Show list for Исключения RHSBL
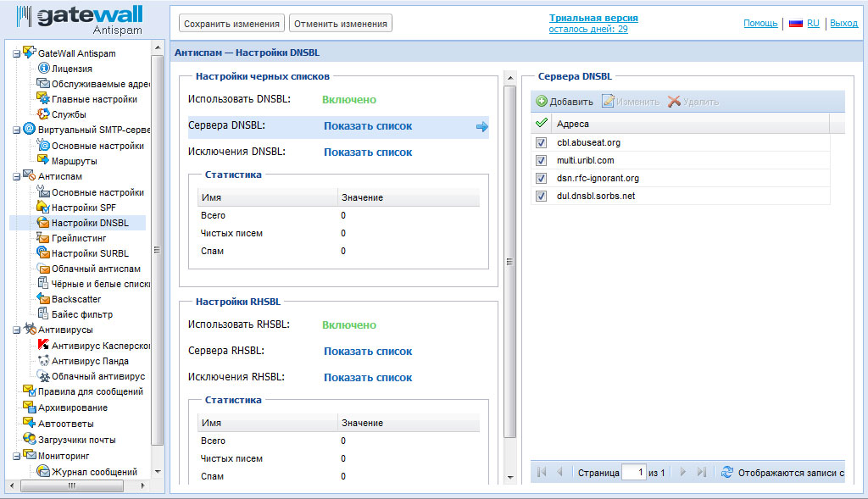This screenshot has height=499, width=868. point(368,378)
